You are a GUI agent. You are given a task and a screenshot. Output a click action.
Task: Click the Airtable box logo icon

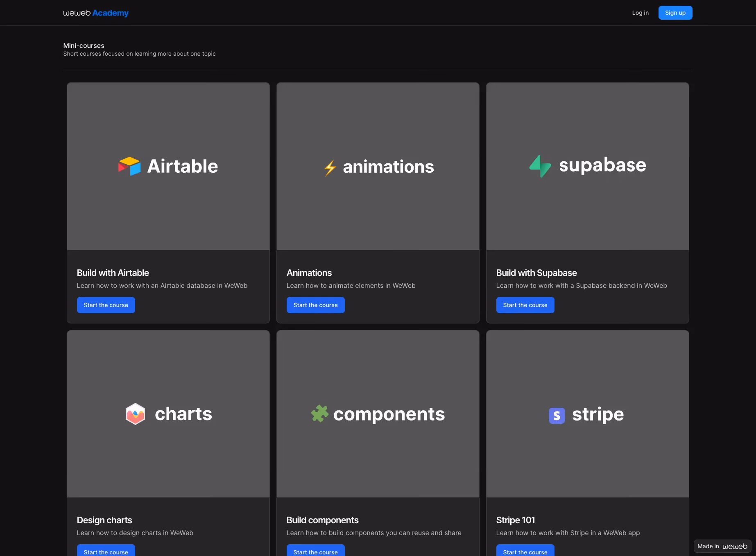coord(129,166)
